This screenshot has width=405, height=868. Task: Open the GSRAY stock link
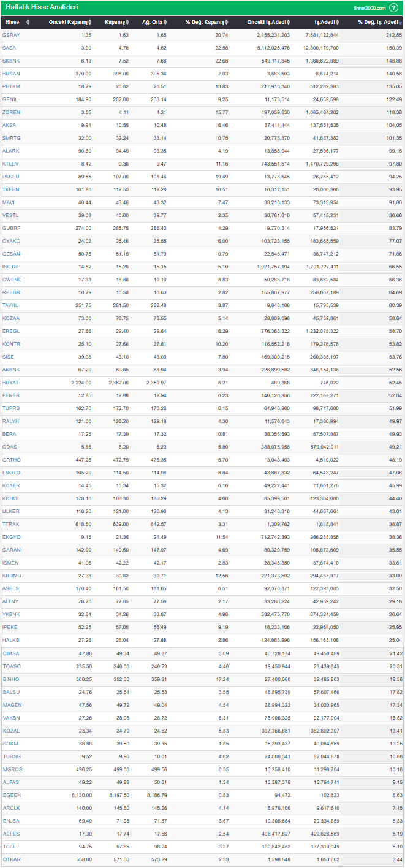pos(10,35)
